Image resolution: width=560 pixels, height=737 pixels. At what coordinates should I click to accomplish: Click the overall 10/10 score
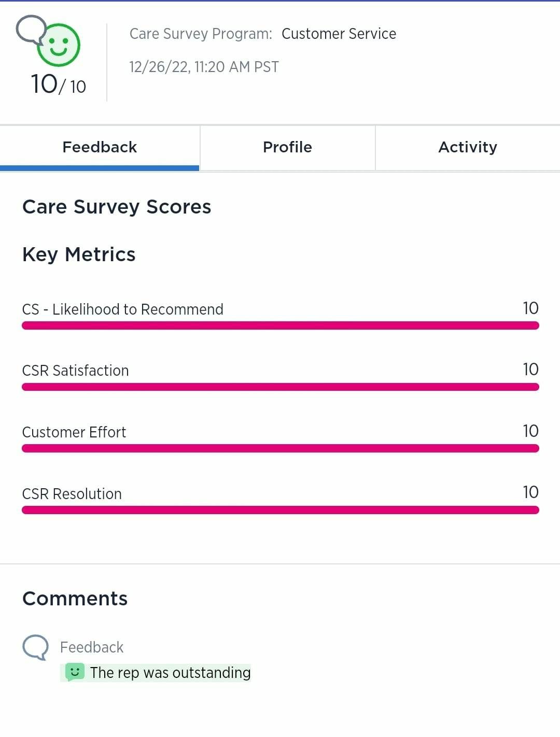58,84
